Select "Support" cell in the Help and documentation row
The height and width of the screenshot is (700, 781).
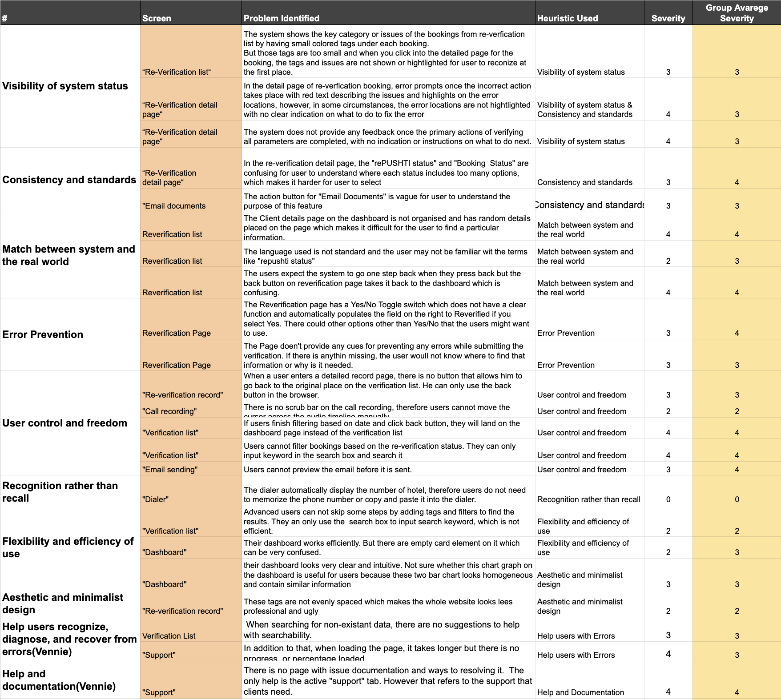(191, 680)
